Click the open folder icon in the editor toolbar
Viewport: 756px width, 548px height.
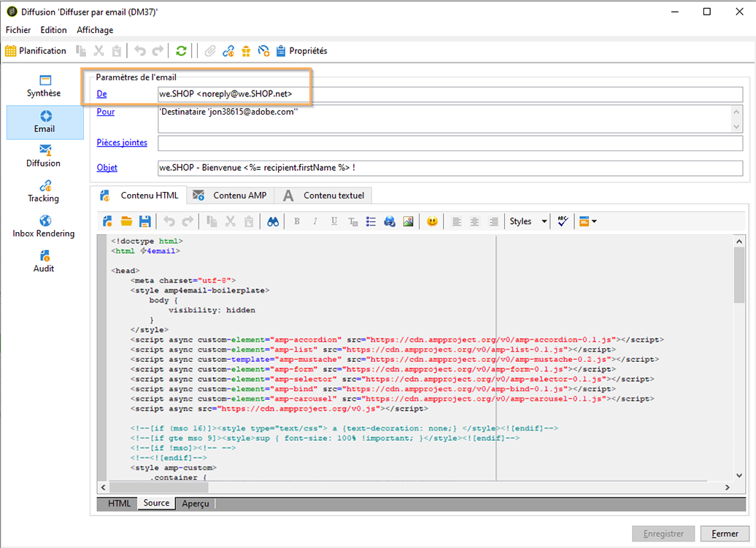[x=126, y=221]
